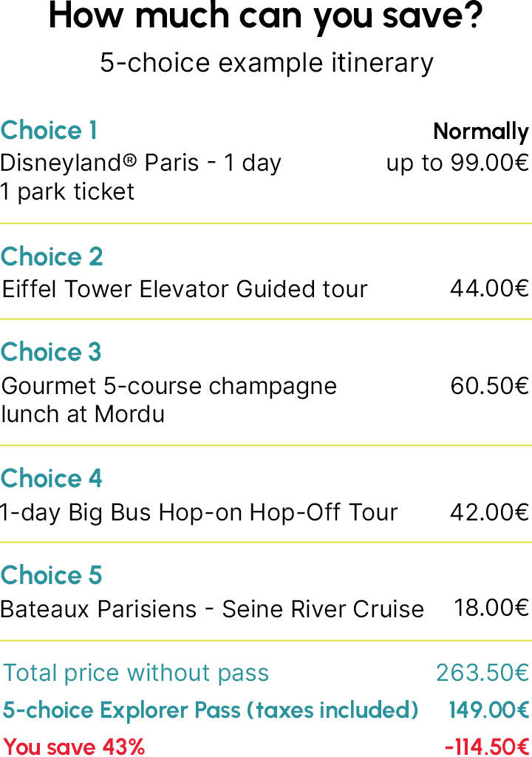This screenshot has height=757, width=532.
Task: Select the 5-choice Explorer Pass label
Action: pos(211,710)
